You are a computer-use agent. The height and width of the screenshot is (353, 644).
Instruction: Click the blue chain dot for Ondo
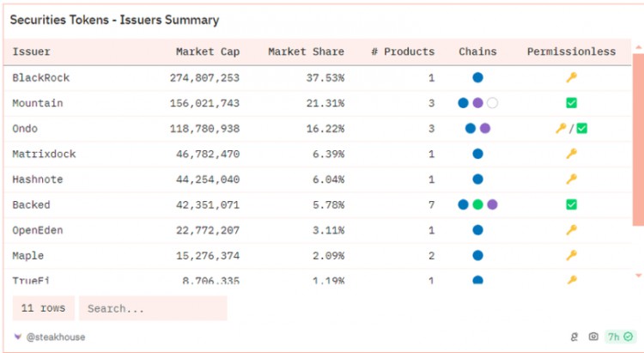coord(471,128)
